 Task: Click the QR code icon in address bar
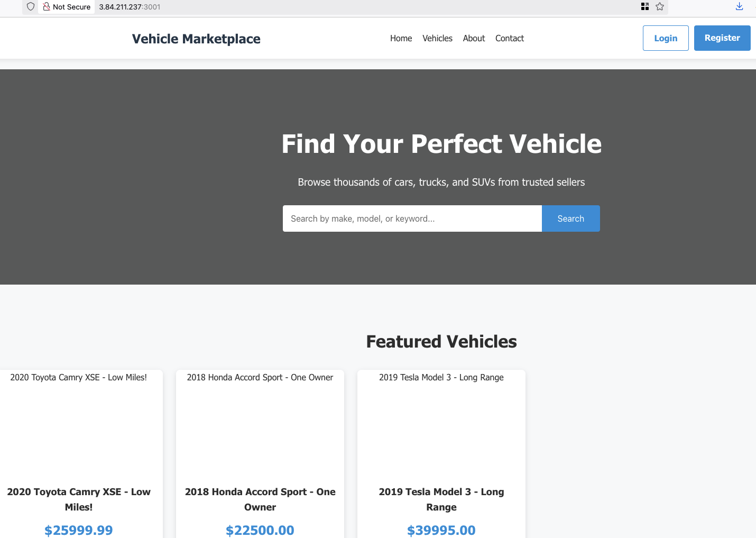coord(645,6)
